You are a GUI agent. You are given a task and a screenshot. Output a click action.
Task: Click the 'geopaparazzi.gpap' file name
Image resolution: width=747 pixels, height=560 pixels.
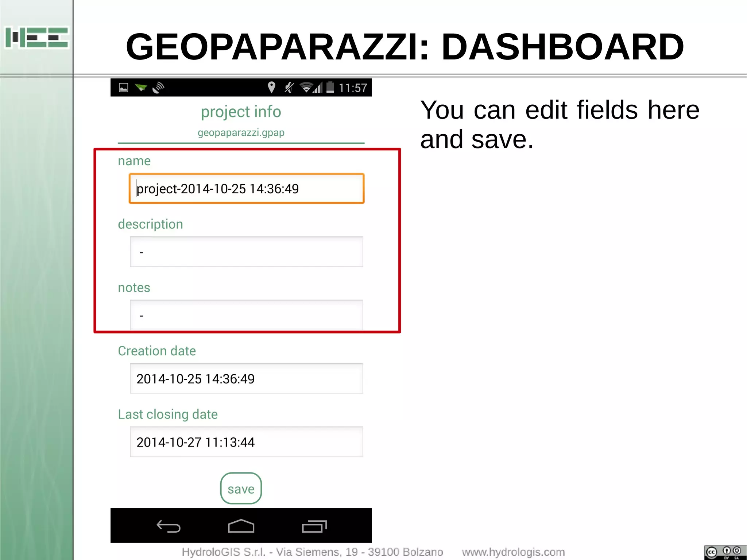click(x=241, y=132)
